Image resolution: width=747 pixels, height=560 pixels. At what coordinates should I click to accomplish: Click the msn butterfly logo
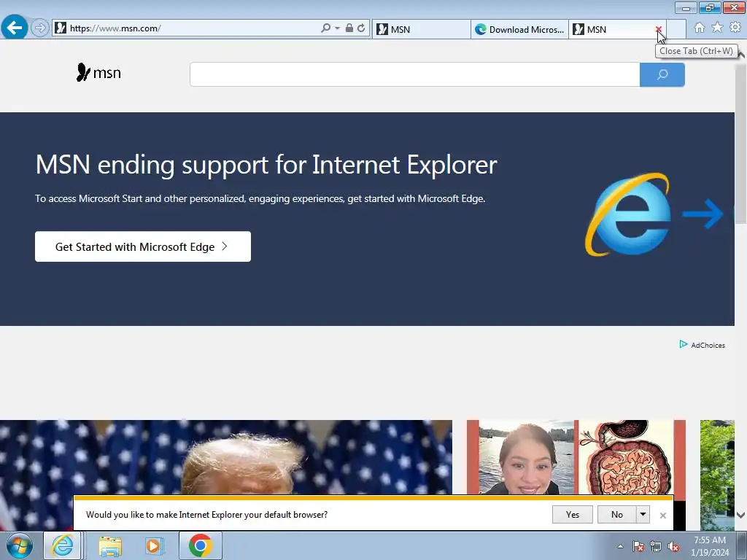(x=98, y=72)
